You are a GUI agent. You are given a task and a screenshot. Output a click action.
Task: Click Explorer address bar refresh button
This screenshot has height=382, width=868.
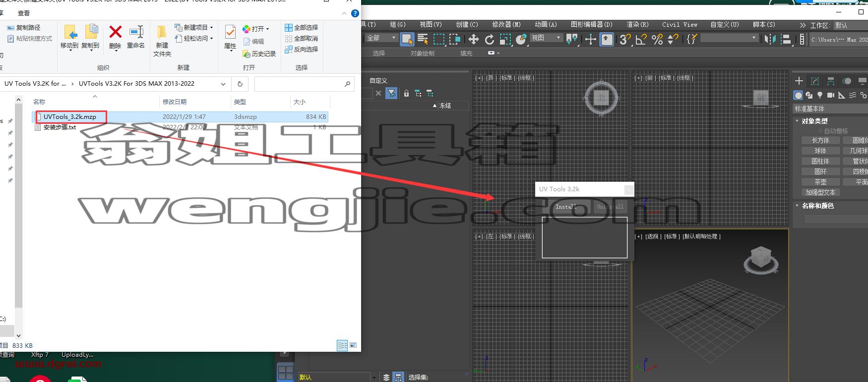pyautogui.click(x=240, y=84)
